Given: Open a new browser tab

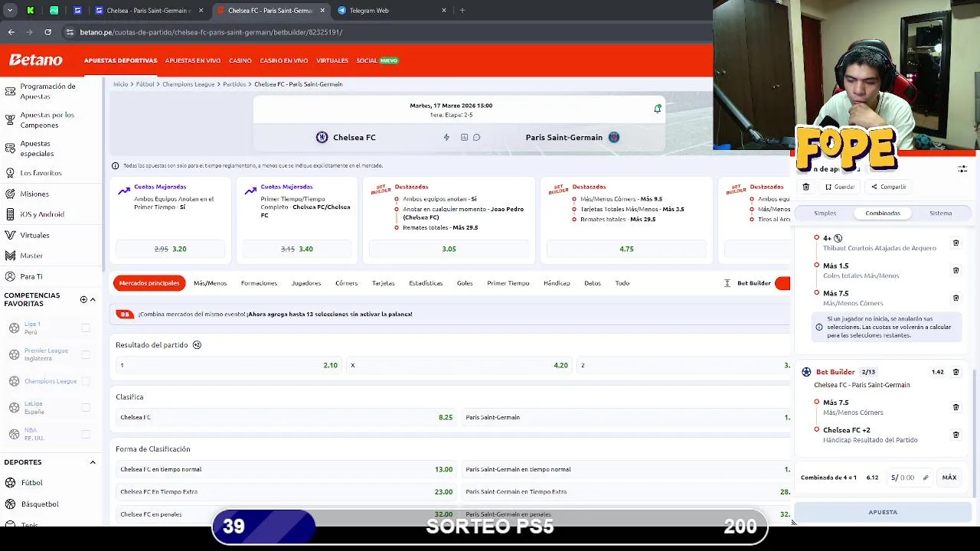Looking at the screenshot, I should tap(462, 11).
